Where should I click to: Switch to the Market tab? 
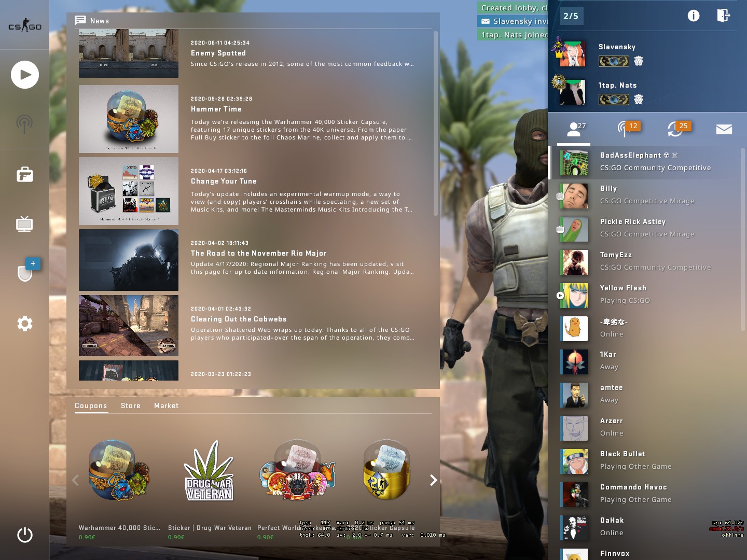(x=166, y=405)
